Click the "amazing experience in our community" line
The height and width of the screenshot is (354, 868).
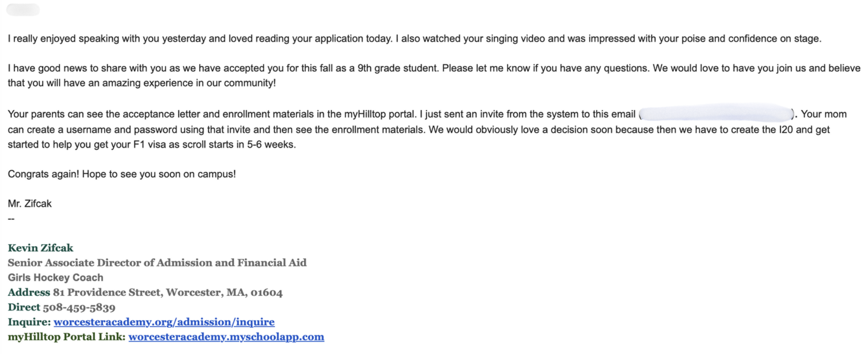tap(142, 83)
